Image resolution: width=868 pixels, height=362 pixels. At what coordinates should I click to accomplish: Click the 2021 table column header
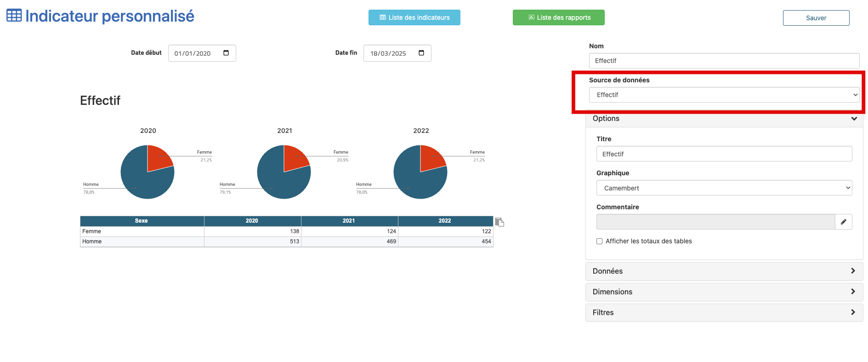(349, 221)
